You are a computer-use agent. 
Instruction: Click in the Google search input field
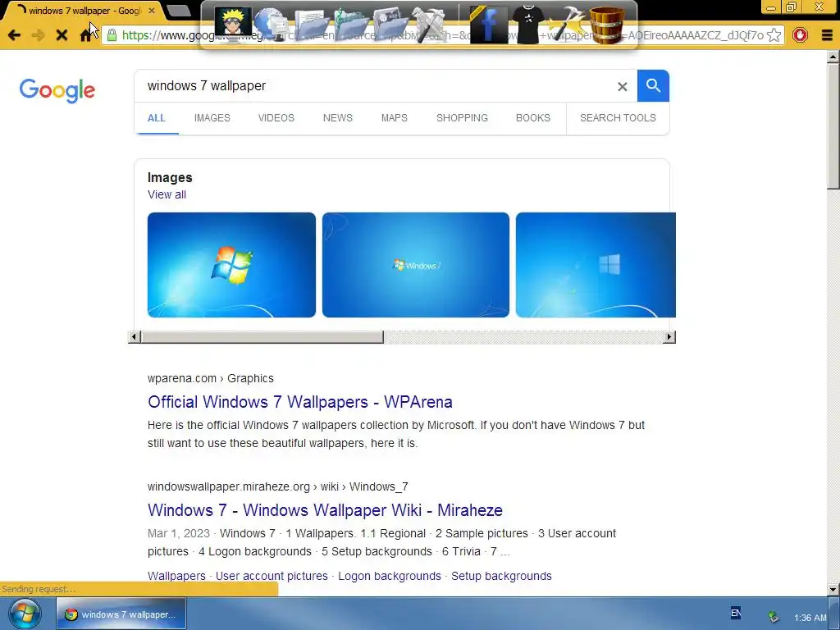click(x=375, y=85)
